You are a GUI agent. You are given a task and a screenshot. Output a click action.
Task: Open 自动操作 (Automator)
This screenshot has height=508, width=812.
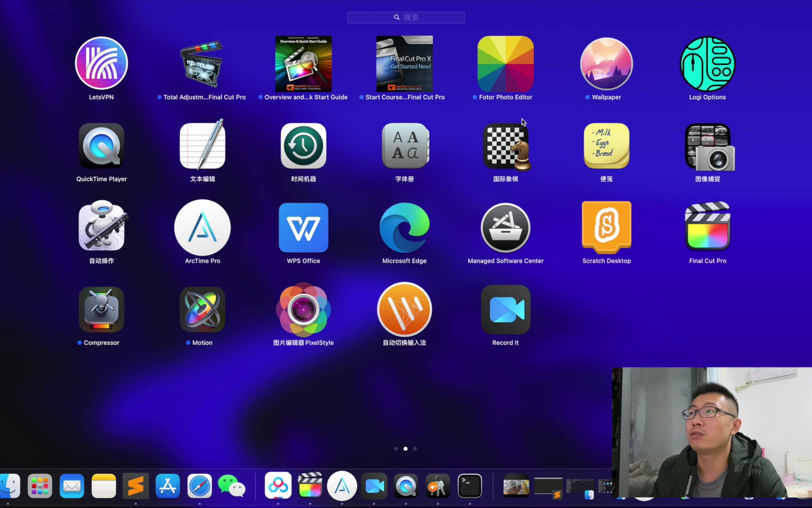click(103, 226)
